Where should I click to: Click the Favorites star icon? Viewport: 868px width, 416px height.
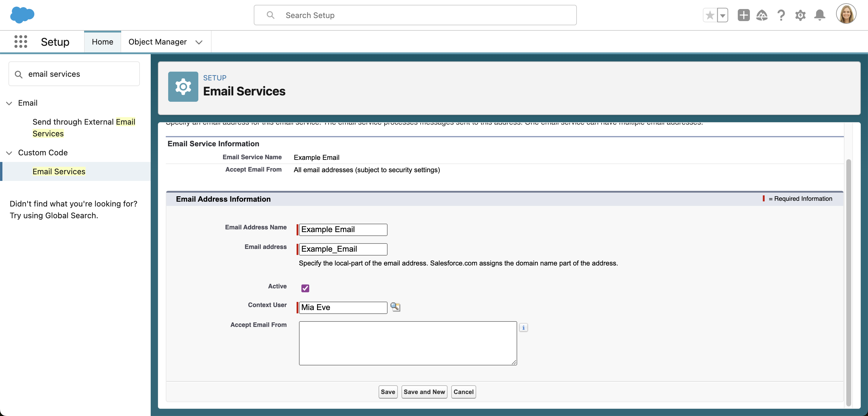pos(710,15)
